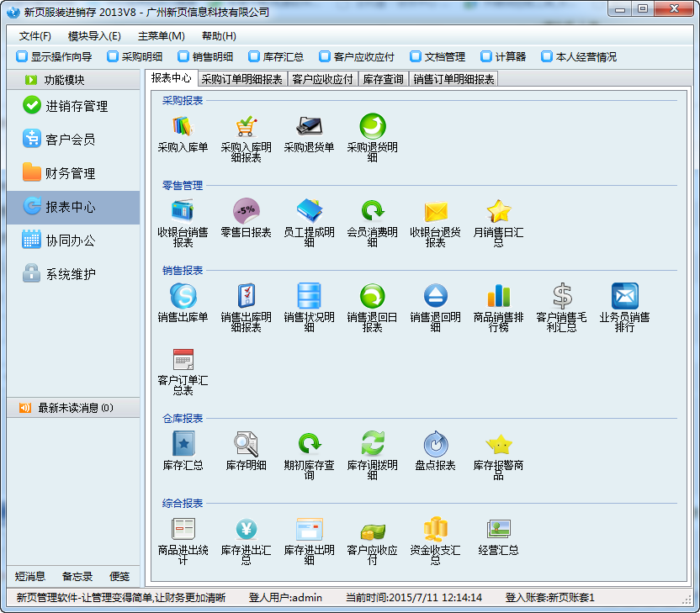Switch to 库存查询 tab
This screenshot has height=613, width=700.
pos(383,79)
